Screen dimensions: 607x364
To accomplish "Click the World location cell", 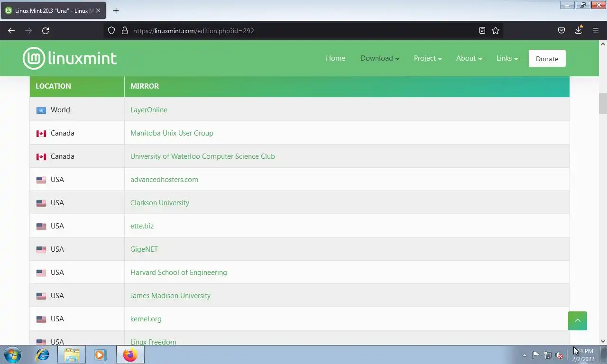I will tap(77, 110).
